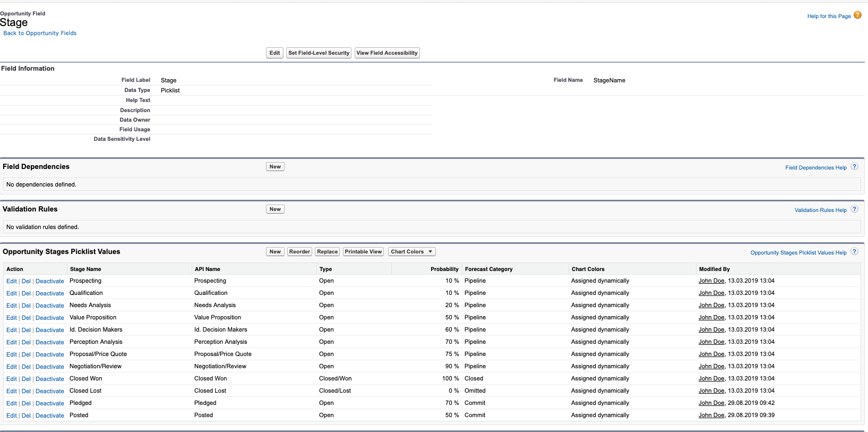Select the StageName field name value
868x432 pixels.
pyautogui.click(x=609, y=80)
